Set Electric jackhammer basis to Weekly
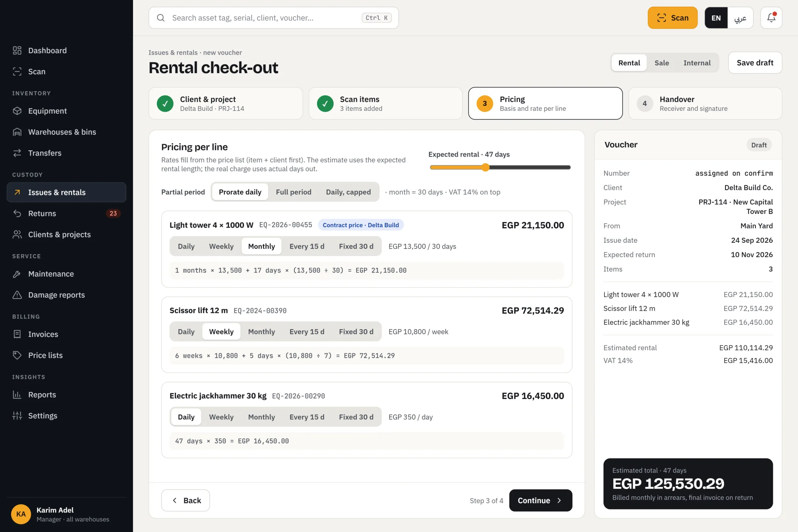This screenshot has height=532, width=798. click(x=221, y=417)
